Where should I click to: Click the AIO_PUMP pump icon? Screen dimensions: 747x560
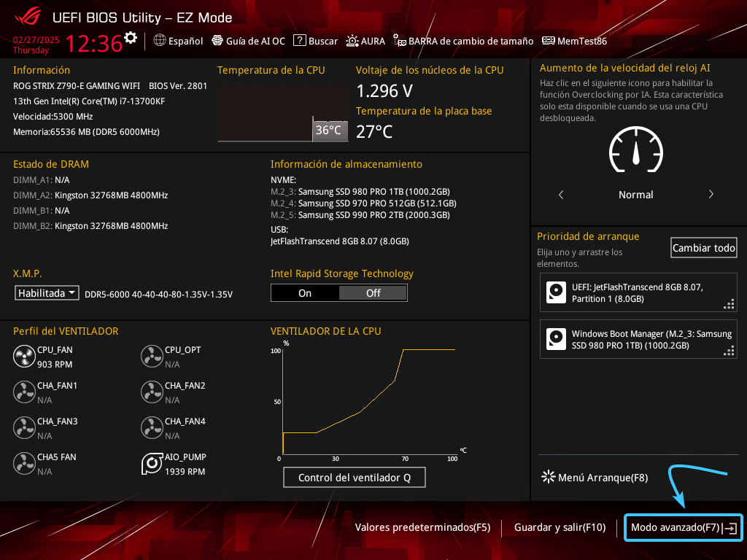click(152, 464)
